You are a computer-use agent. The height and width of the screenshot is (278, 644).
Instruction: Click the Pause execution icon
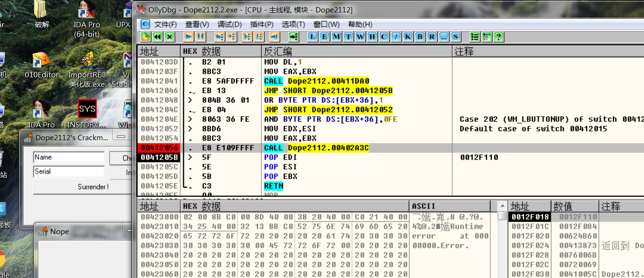coord(200,36)
